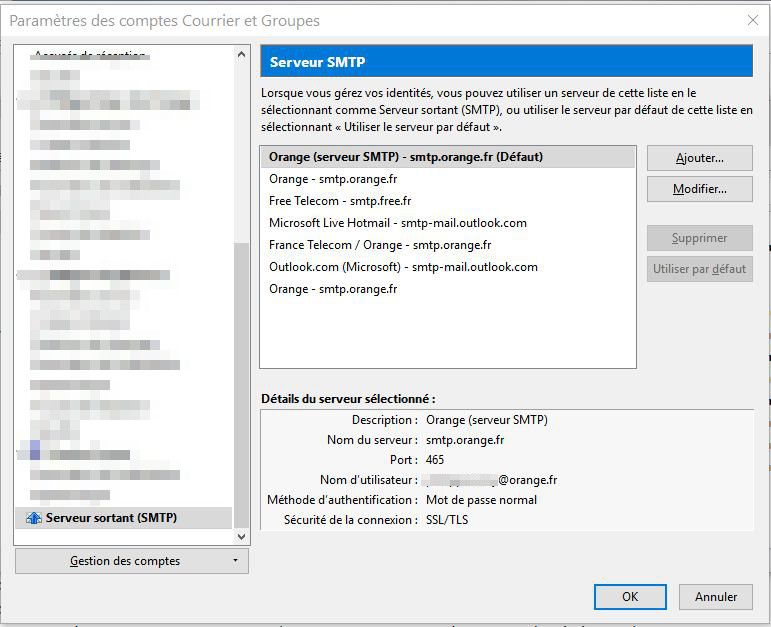Select Free Telecom - smtp.free.fr row

[x=447, y=201]
